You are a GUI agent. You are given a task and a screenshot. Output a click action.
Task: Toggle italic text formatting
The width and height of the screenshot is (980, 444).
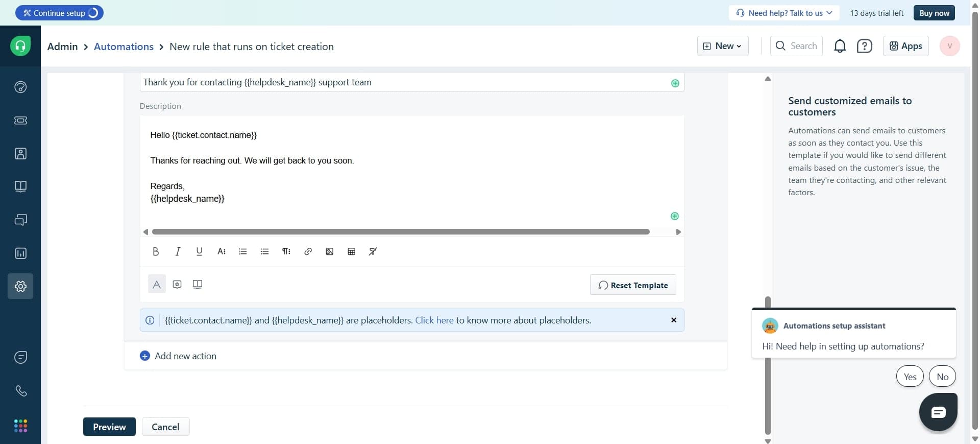click(178, 251)
